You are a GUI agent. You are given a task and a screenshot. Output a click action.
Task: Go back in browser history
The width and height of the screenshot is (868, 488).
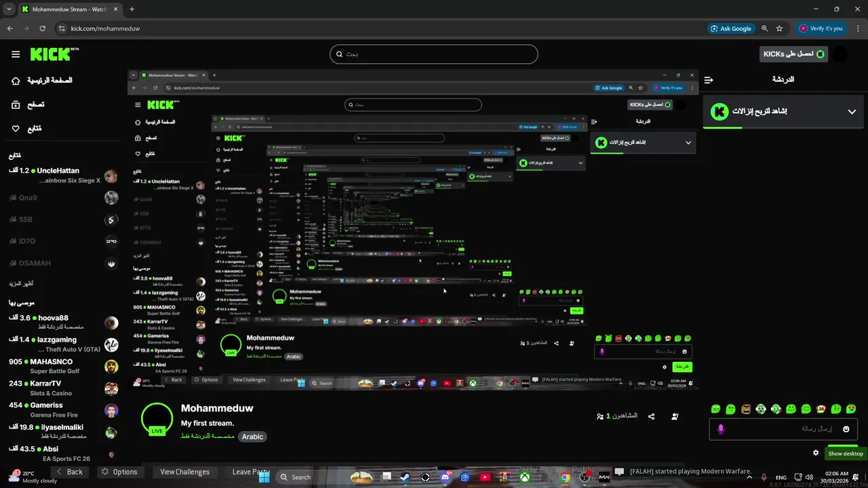pyautogui.click(x=9, y=28)
